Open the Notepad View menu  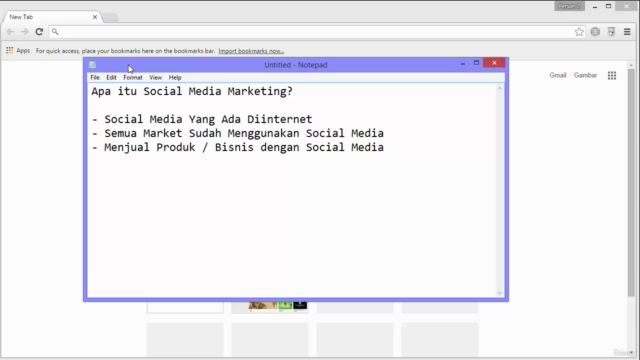pyautogui.click(x=156, y=78)
